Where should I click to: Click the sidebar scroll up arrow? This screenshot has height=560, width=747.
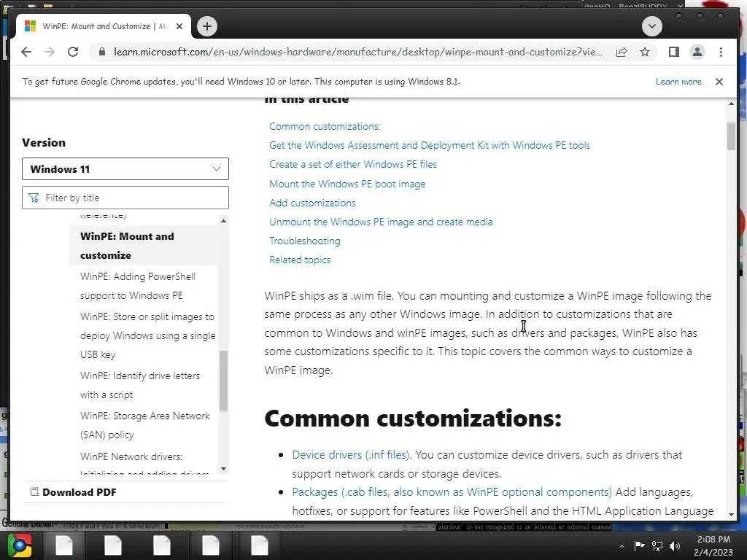(x=223, y=221)
